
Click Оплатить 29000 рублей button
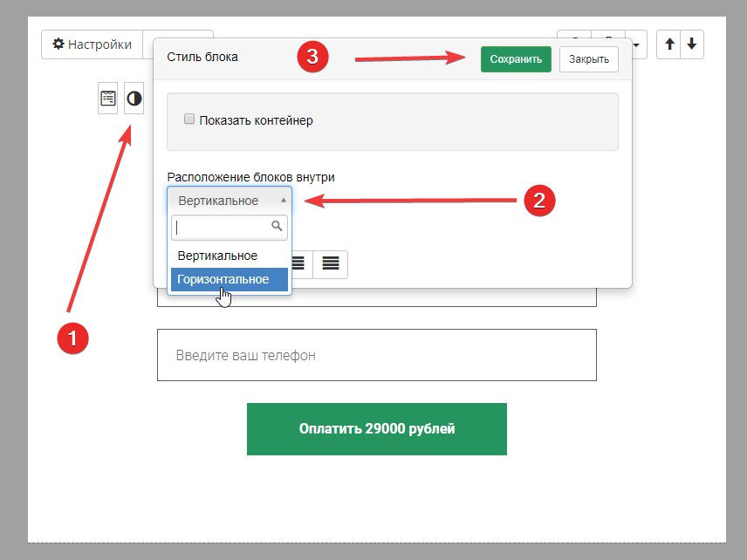(x=377, y=429)
